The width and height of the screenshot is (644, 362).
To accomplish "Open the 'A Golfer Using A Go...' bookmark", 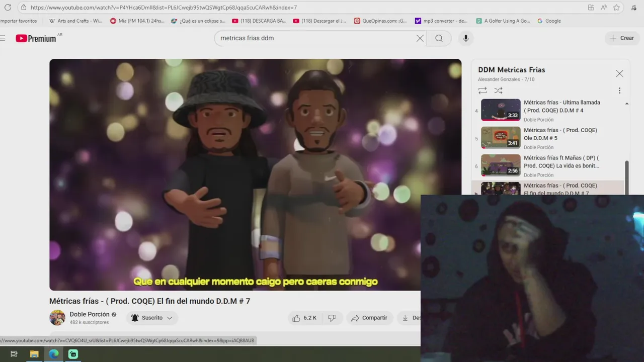I will pos(503,21).
